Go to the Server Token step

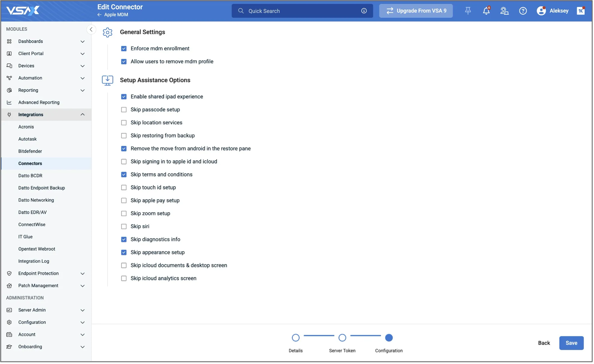tap(342, 338)
